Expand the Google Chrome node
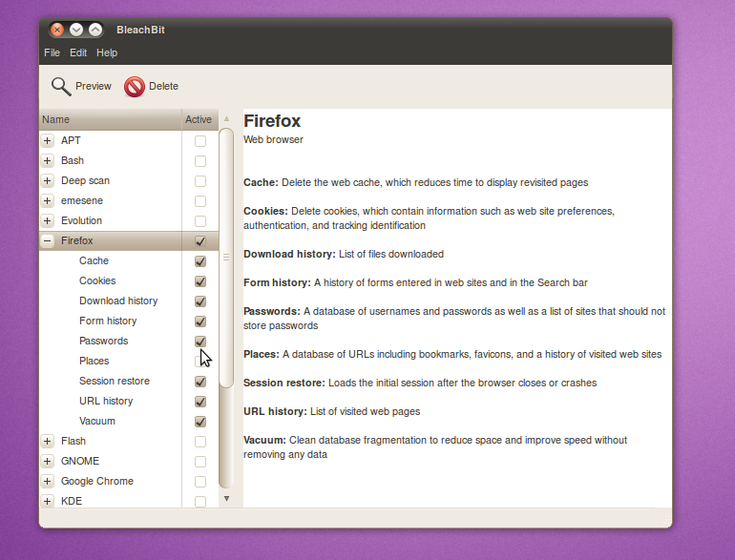The height and width of the screenshot is (560, 735). click(47, 481)
